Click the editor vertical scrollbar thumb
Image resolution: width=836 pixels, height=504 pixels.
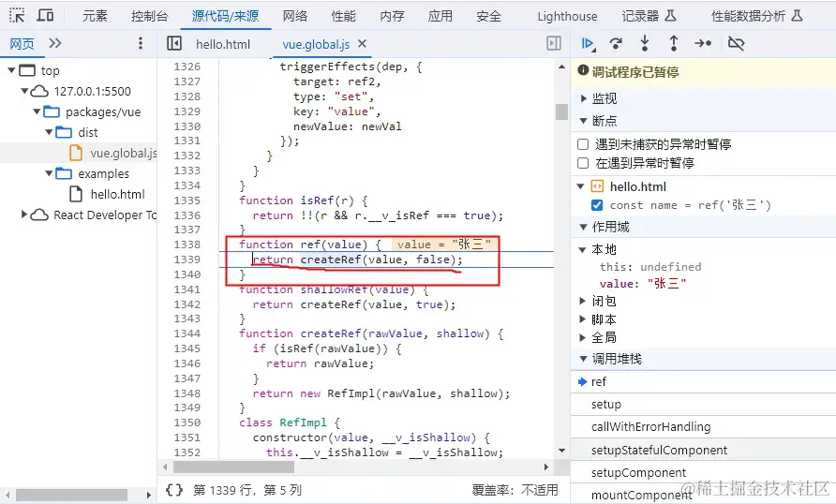(x=561, y=111)
